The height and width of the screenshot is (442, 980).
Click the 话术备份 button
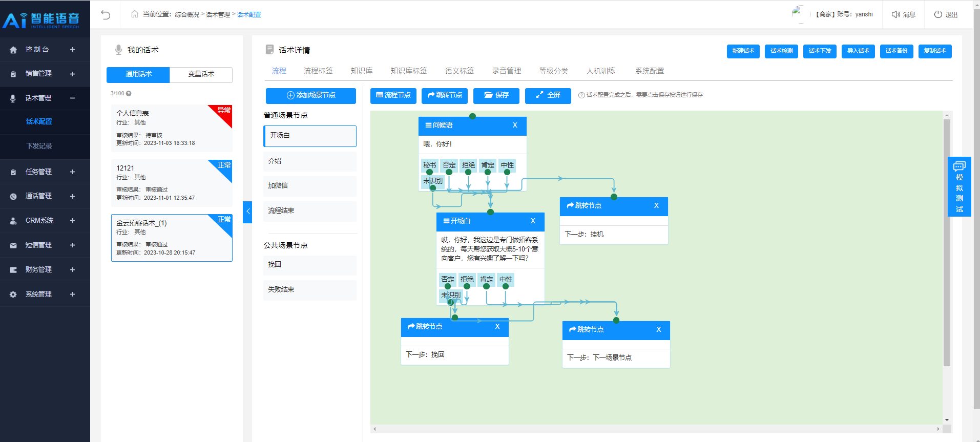(x=896, y=51)
